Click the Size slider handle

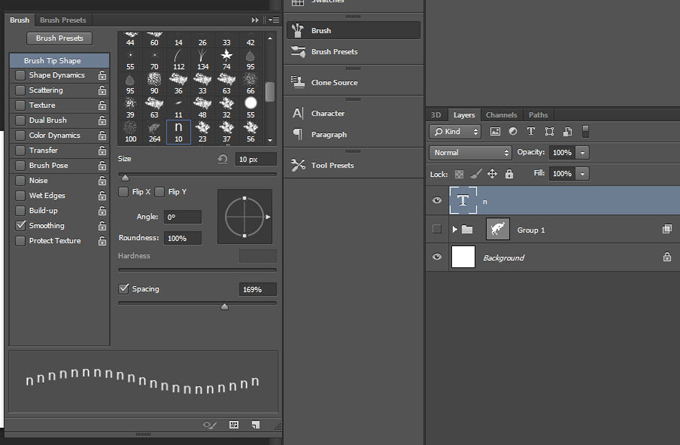[x=125, y=177]
